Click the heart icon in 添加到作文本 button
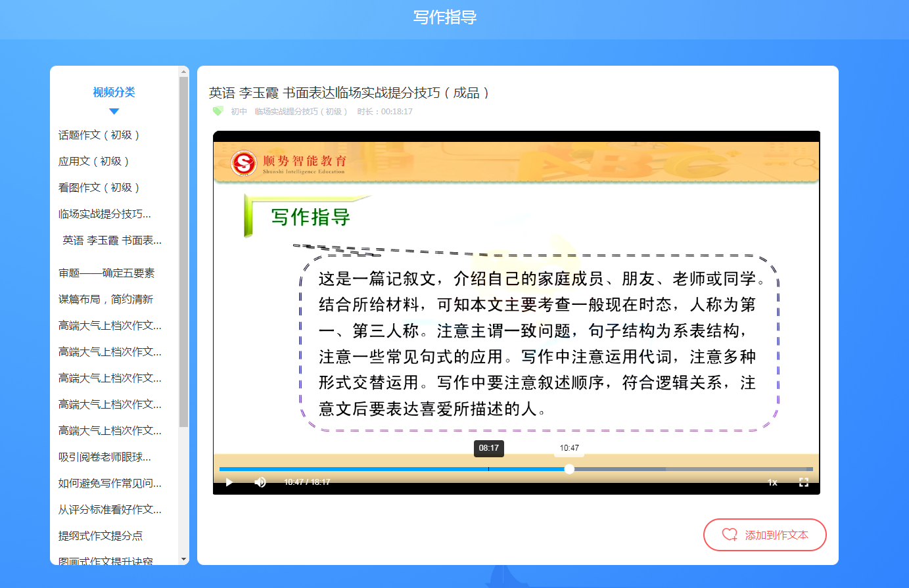The image size is (909, 588). coord(730,535)
